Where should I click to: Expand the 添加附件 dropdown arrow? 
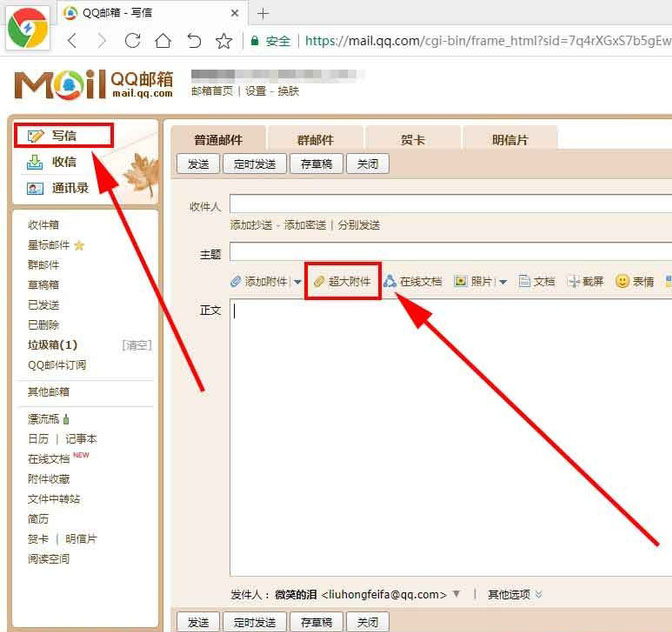(297, 282)
